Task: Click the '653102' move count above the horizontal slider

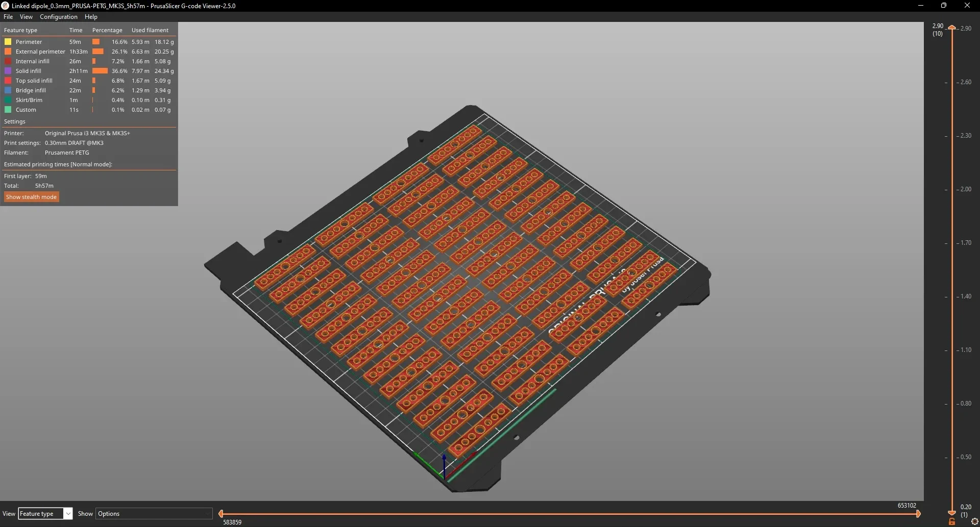Action: (907, 506)
